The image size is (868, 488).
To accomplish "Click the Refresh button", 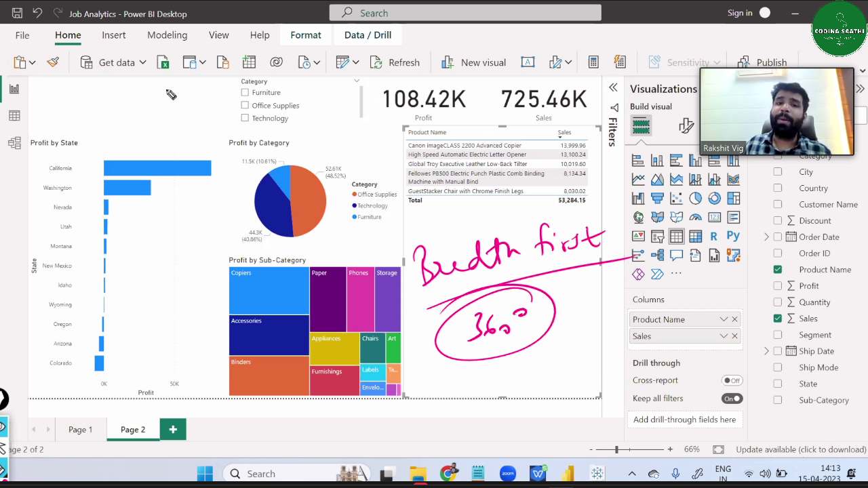I will 395,62.
